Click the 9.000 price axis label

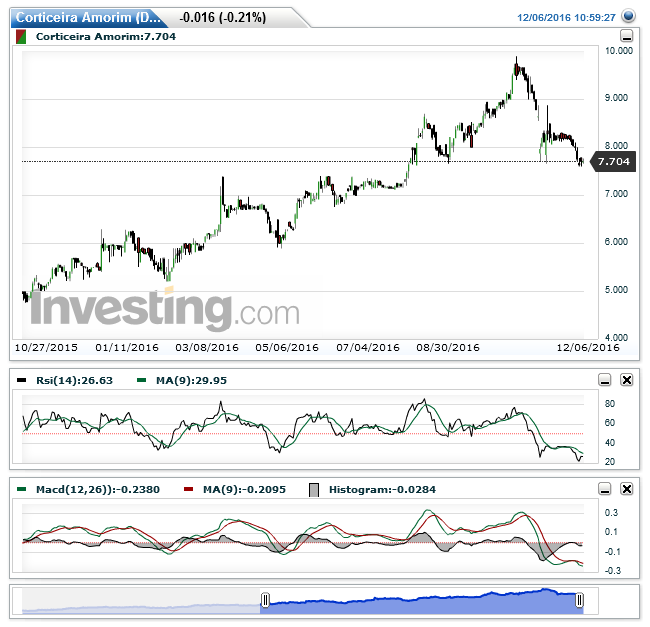[616, 98]
